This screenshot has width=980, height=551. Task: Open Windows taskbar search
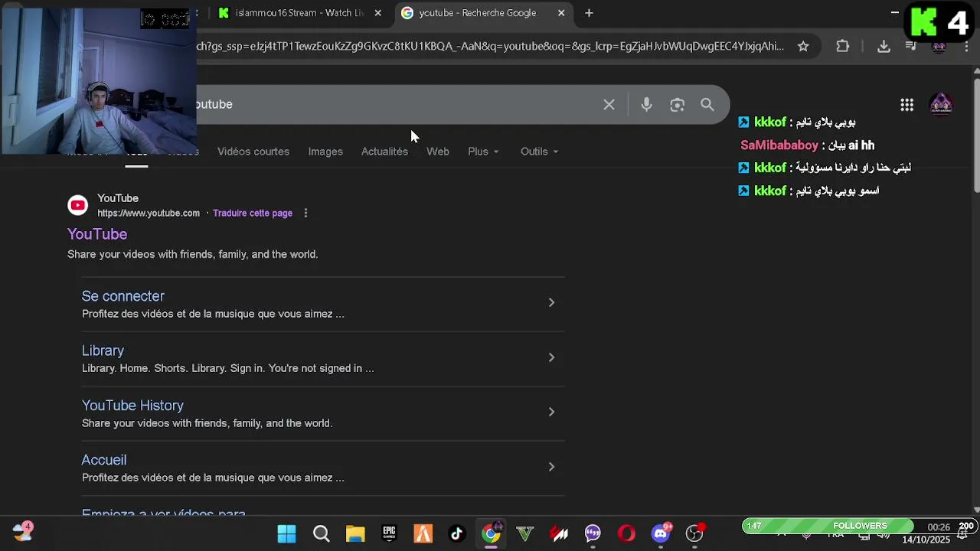tap(322, 533)
